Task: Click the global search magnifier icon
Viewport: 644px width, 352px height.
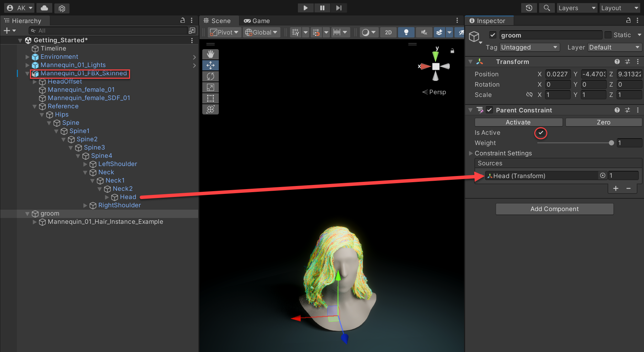Action: 546,8
